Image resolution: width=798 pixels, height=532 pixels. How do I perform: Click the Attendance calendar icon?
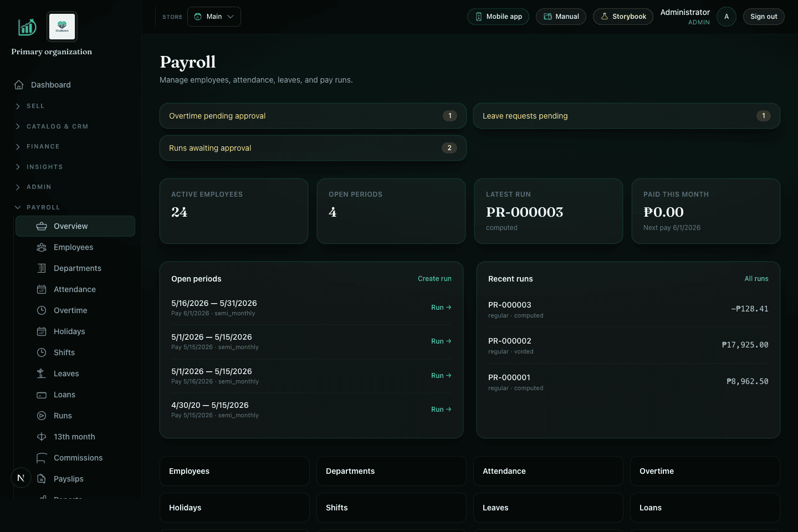(42, 289)
